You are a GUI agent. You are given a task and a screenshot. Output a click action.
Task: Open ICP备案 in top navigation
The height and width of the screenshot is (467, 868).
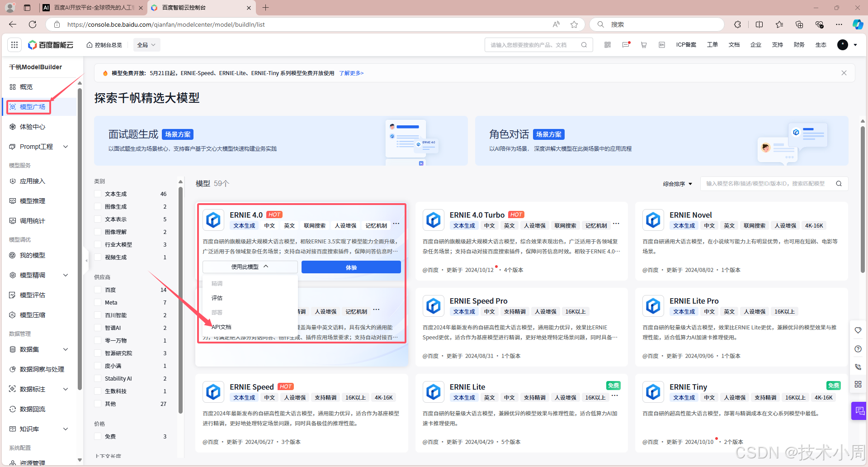pos(686,45)
